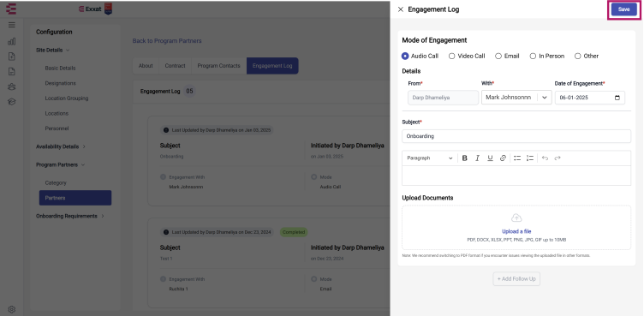Collapse the Program Partners section

(x=60, y=164)
